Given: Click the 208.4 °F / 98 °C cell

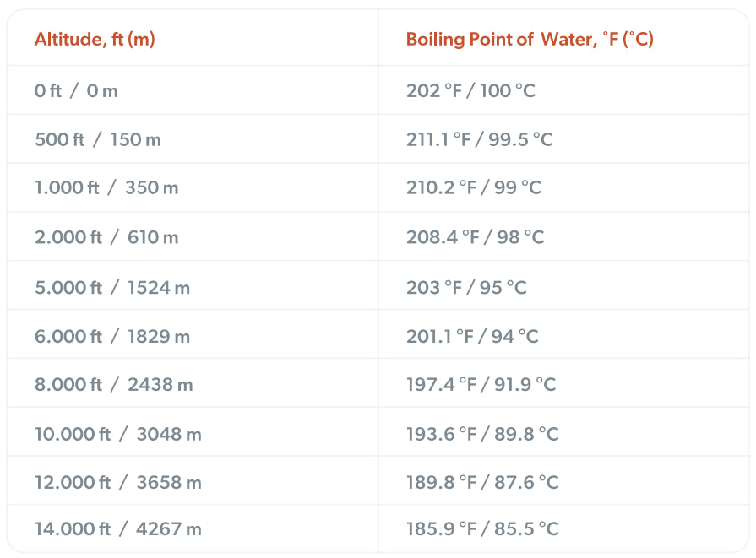Looking at the screenshot, I should pyautogui.click(x=475, y=237).
